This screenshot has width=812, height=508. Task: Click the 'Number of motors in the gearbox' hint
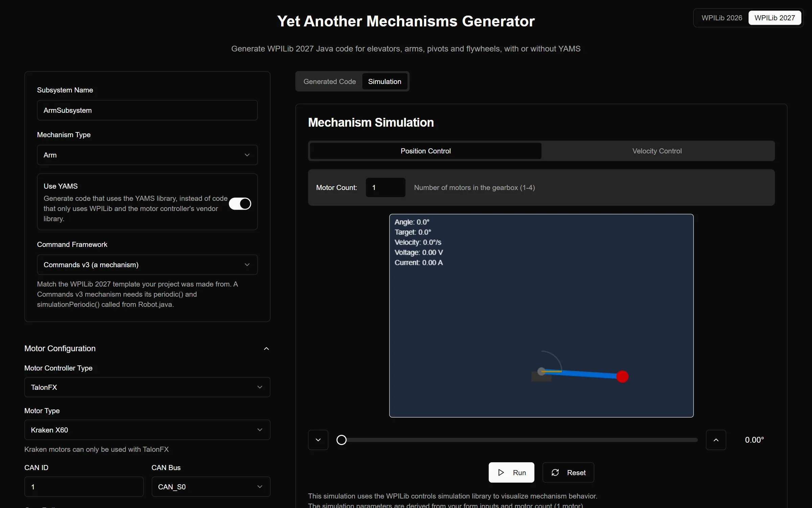click(474, 188)
